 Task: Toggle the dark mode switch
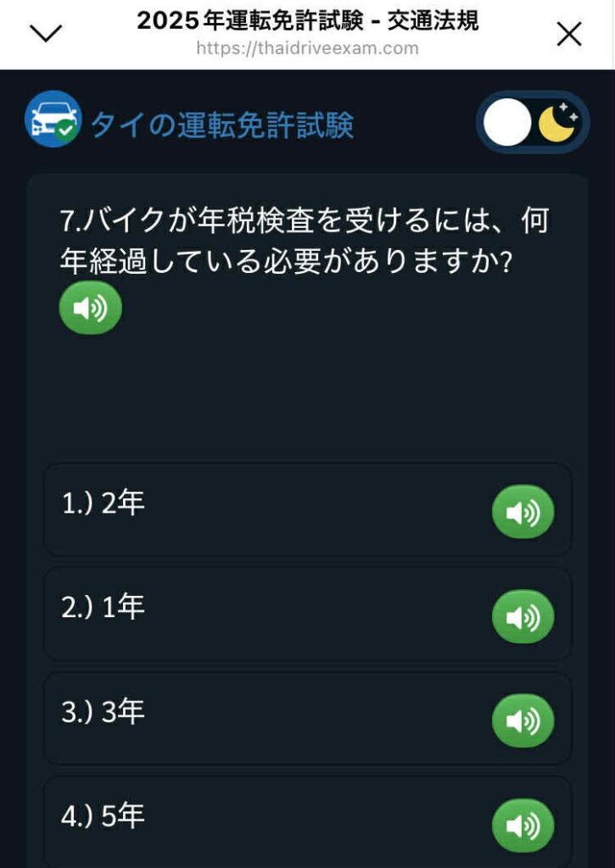click(533, 122)
